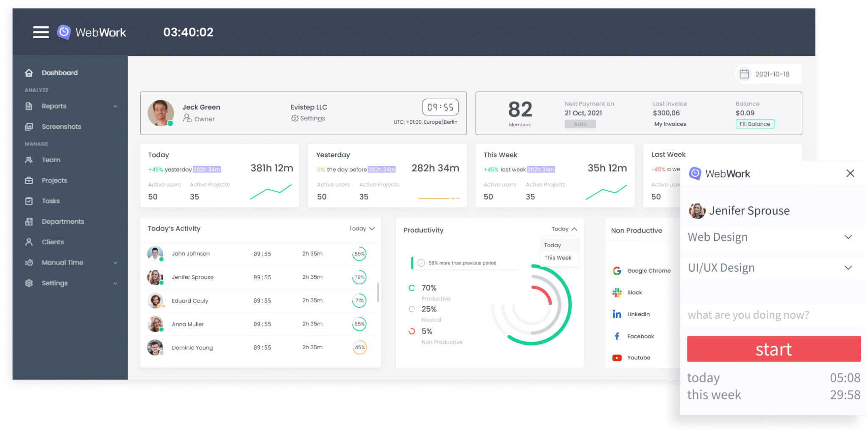This screenshot has height=434, width=868.
Task: Expand the Reports sidebar submenu
Action: 115,106
